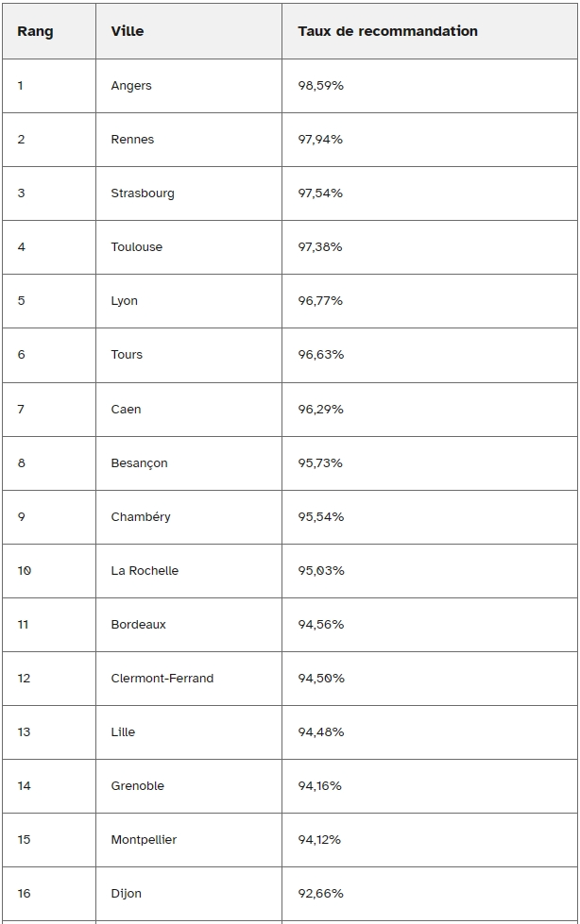
Task: Select the La Rochelle cell
Action: 189,571
